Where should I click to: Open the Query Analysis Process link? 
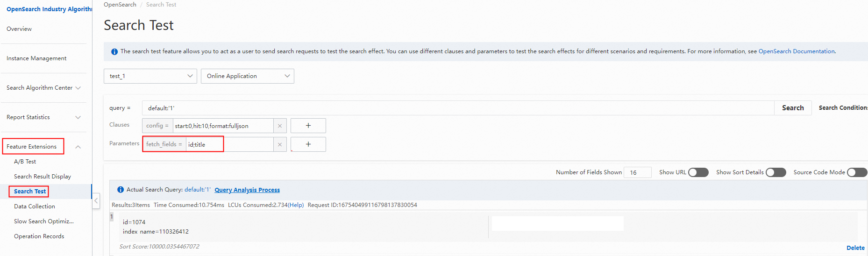(247, 190)
